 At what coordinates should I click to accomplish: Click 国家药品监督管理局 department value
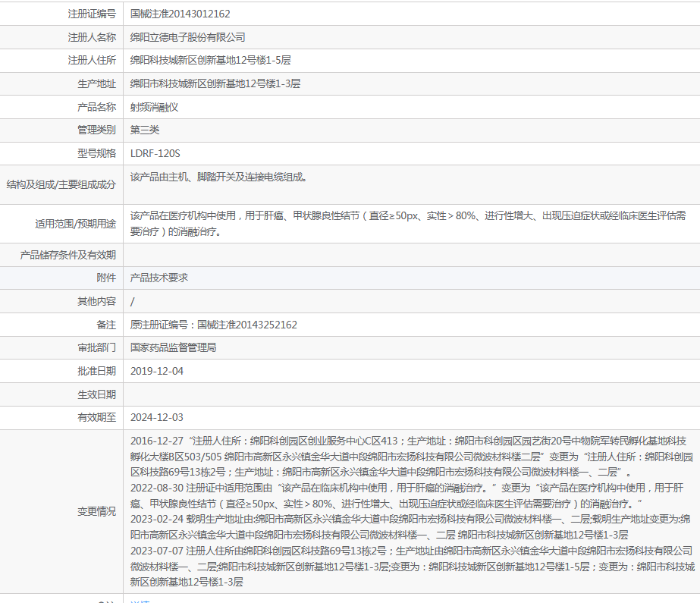click(x=173, y=347)
